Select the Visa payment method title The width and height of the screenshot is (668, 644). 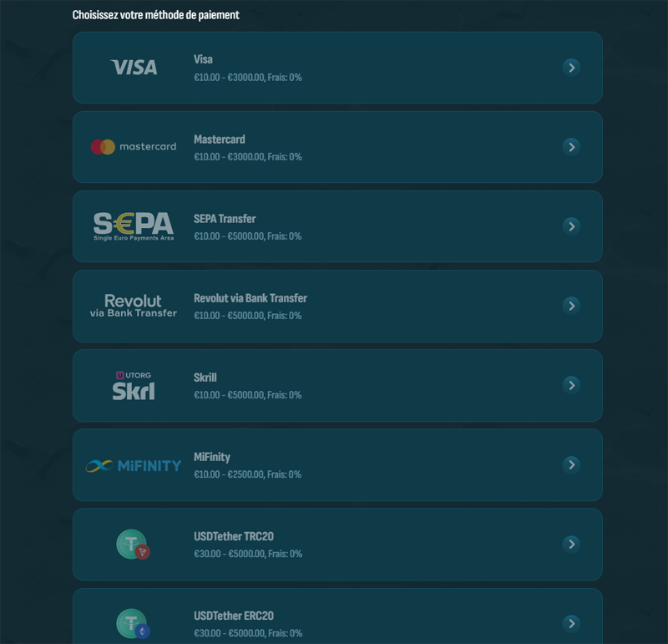[x=203, y=59]
